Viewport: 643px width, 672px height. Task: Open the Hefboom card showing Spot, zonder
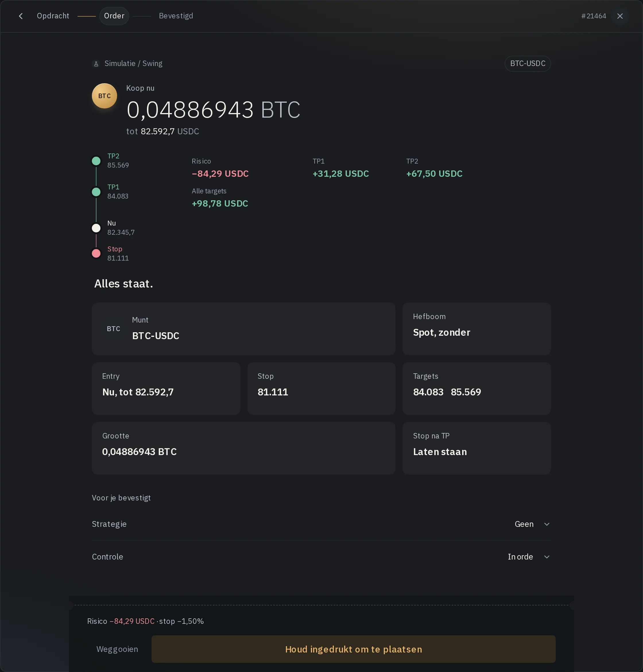[x=477, y=329]
